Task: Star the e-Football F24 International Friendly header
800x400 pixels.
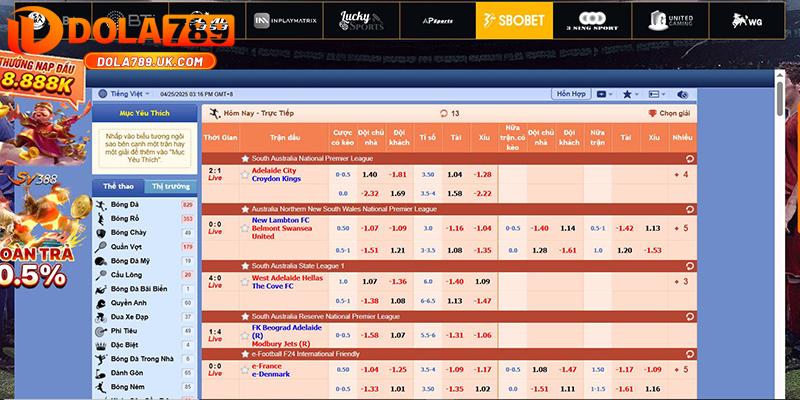Action: tap(245, 354)
